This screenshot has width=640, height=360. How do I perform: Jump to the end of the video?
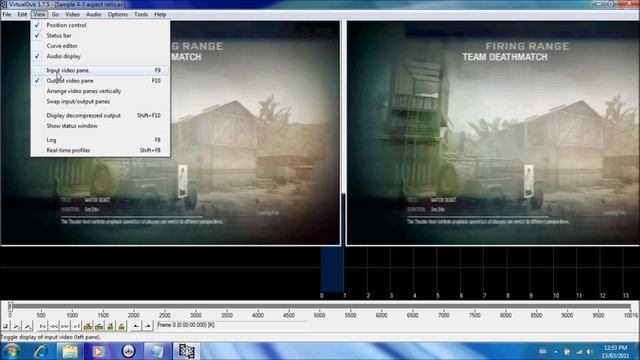coord(76,326)
